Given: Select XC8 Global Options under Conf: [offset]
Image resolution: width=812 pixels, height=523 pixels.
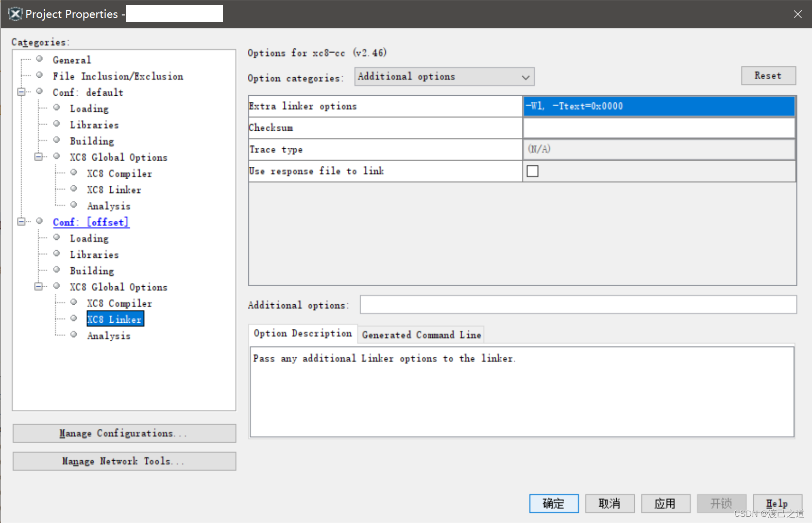Looking at the screenshot, I should [119, 287].
